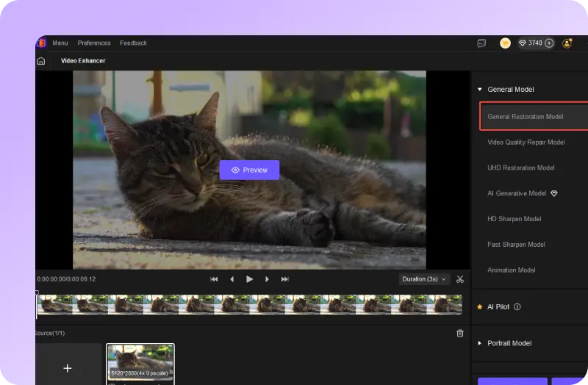The image size is (588, 385).
Task: Select the cat video source thumbnail
Action: click(x=140, y=363)
